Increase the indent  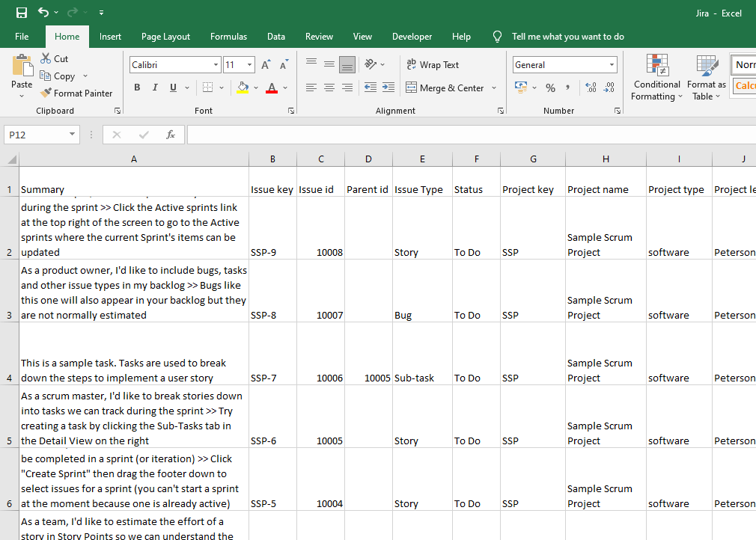(x=388, y=88)
